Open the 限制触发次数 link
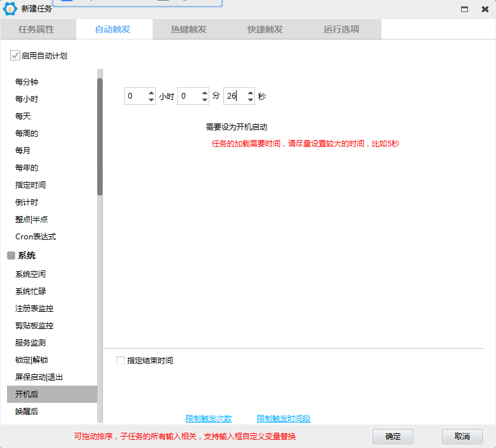The width and height of the screenshot is (496, 448). [209, 419]
